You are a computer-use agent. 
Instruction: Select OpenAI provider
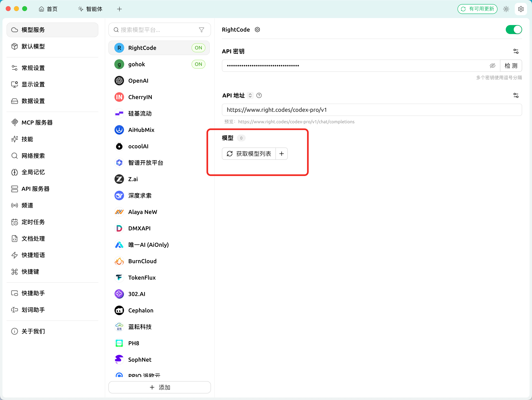pyautogui.click(x=159, y=81)
